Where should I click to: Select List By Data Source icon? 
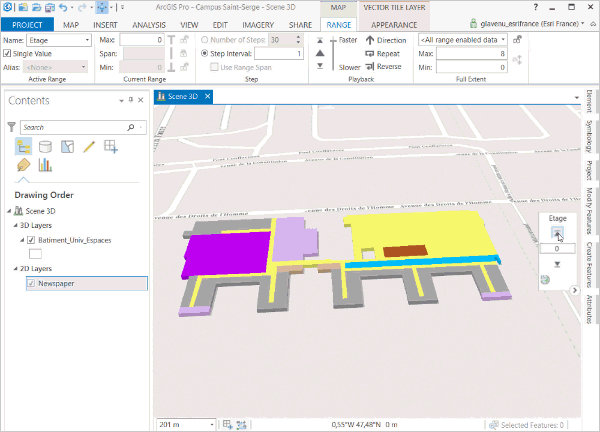click(45, 147)
